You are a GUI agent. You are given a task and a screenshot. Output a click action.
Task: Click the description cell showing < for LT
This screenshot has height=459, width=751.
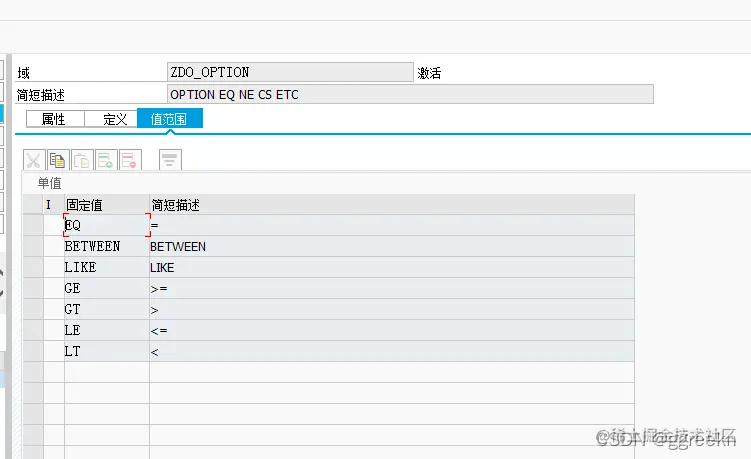392,352
